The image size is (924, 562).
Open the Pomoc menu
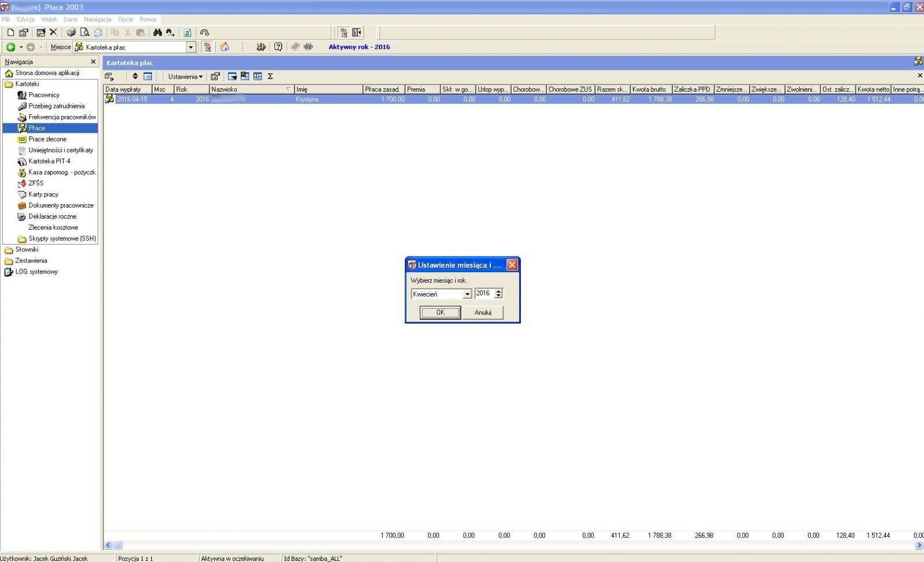click(148, 20)
